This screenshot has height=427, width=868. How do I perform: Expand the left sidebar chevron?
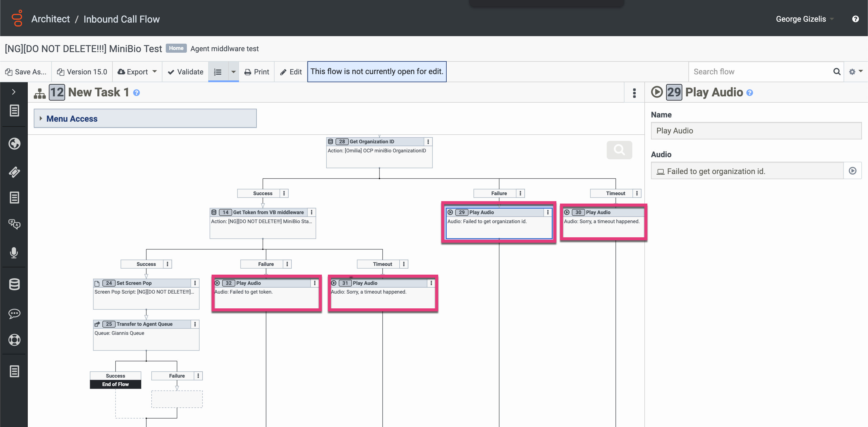14,92
